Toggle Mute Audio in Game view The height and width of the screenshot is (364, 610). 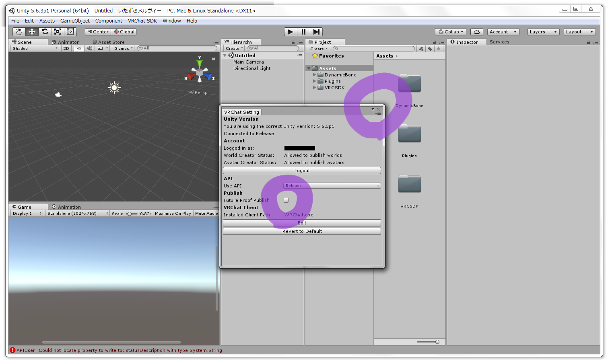coord(206,214)
